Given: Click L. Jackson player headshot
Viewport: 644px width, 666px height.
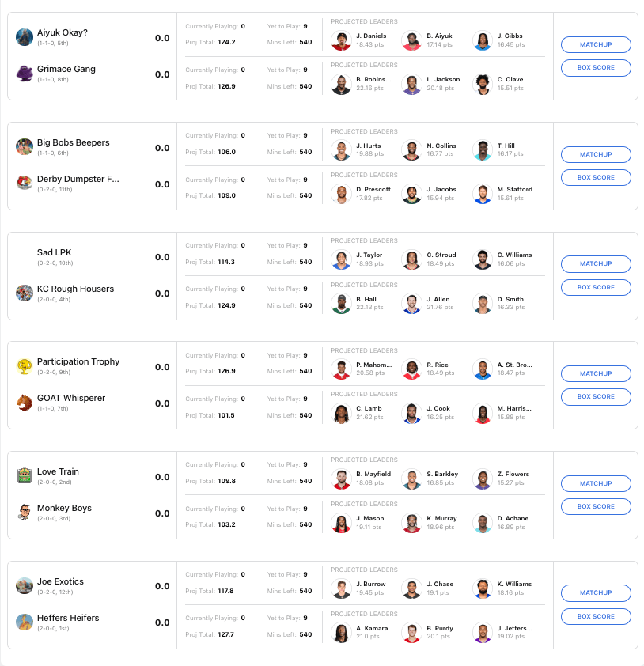Looking at the screenshot, I should point(411,84).
